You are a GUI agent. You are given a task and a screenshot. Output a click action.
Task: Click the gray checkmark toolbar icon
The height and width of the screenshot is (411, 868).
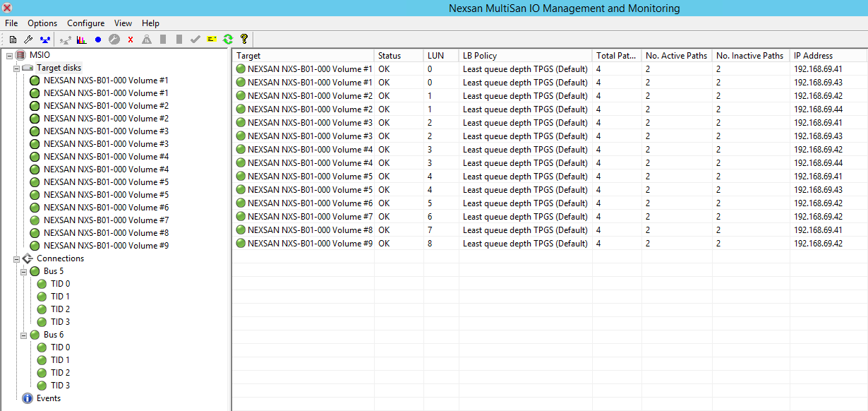coord(195,40)
